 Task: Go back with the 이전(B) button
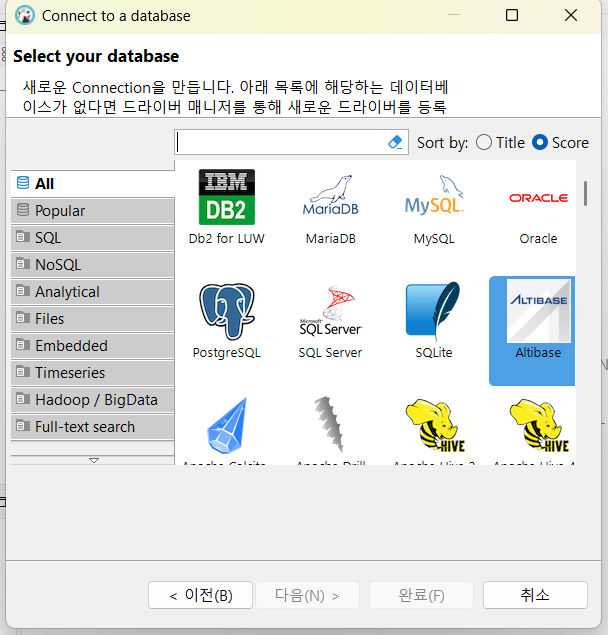tap(201, 595)
